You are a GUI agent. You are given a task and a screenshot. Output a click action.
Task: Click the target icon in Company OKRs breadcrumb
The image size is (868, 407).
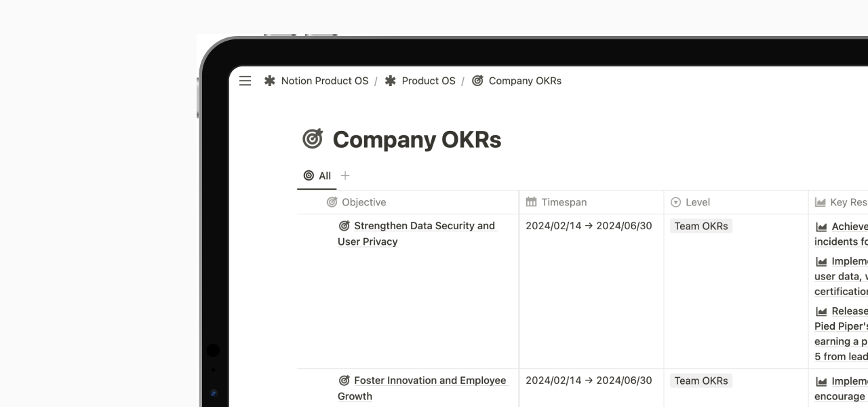[477, 81]
